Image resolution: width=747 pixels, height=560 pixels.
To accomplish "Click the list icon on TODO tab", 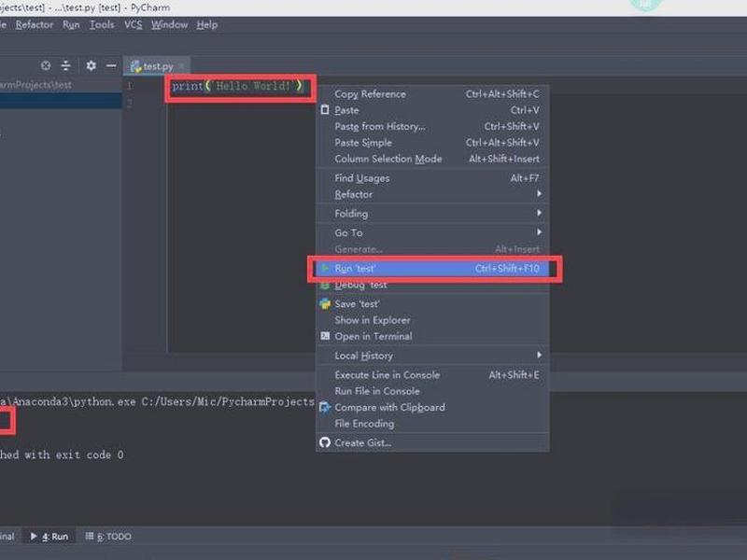I will coord(89,536).
